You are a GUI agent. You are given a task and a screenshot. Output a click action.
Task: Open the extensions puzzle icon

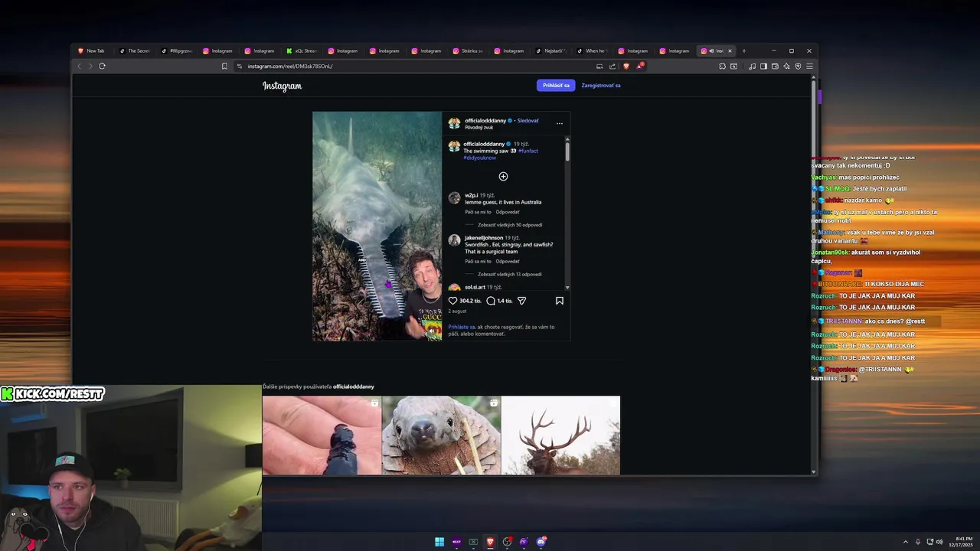point(722,66)
